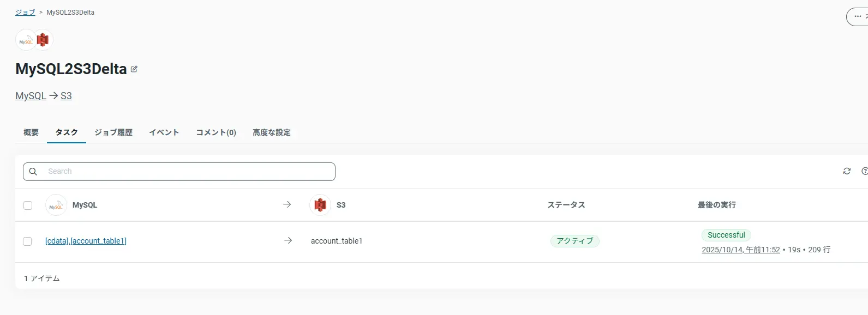This screenshot has height=315, width=868.
Task: Click the MySQL logo in job header
Action: tap(26, 40)
